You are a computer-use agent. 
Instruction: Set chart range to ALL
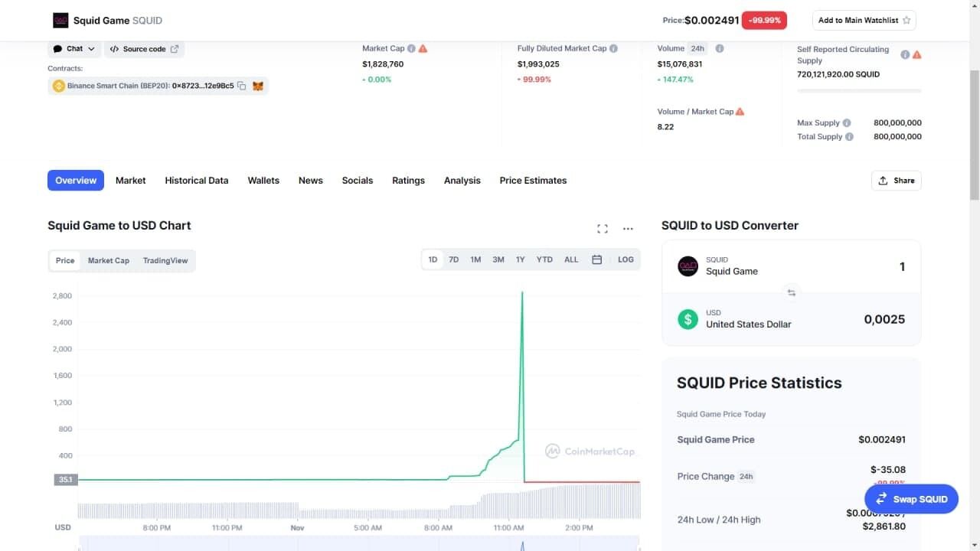[x=571, y=260]
